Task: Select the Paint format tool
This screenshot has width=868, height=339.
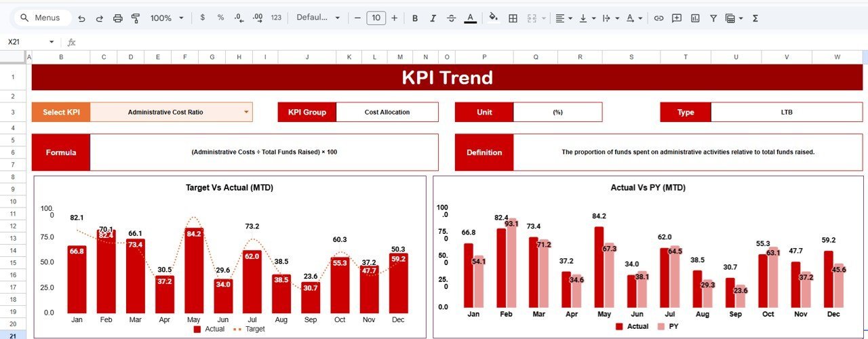Action: [135, 18]
